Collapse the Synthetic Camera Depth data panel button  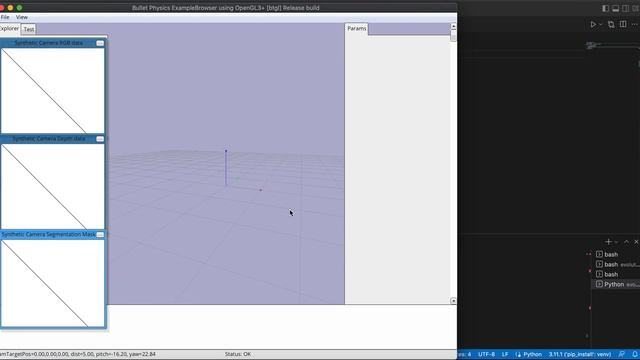100,139
